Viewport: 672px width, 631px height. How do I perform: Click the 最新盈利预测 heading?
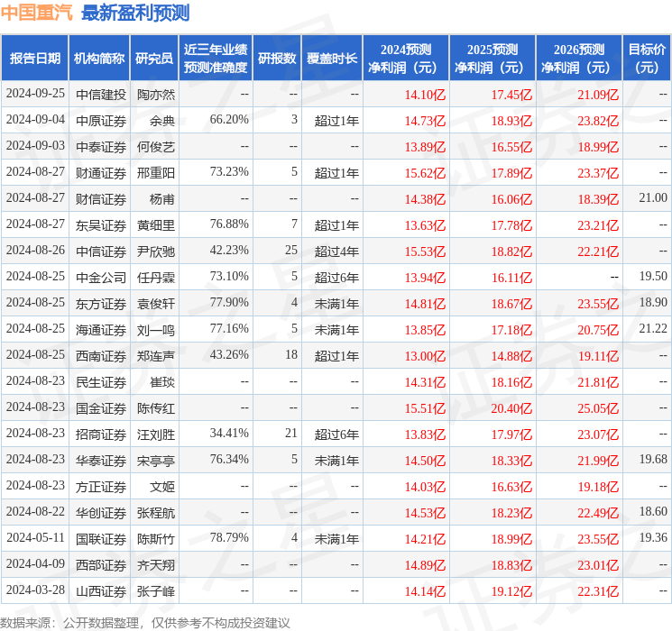coord(135,13)
